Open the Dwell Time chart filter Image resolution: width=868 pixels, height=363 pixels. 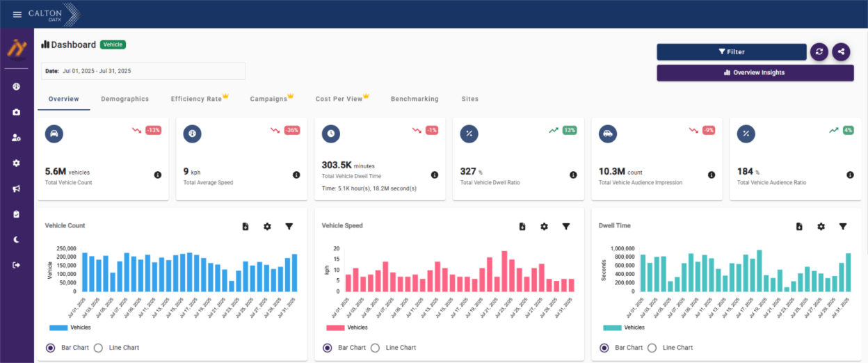click(x=843, y=227)
